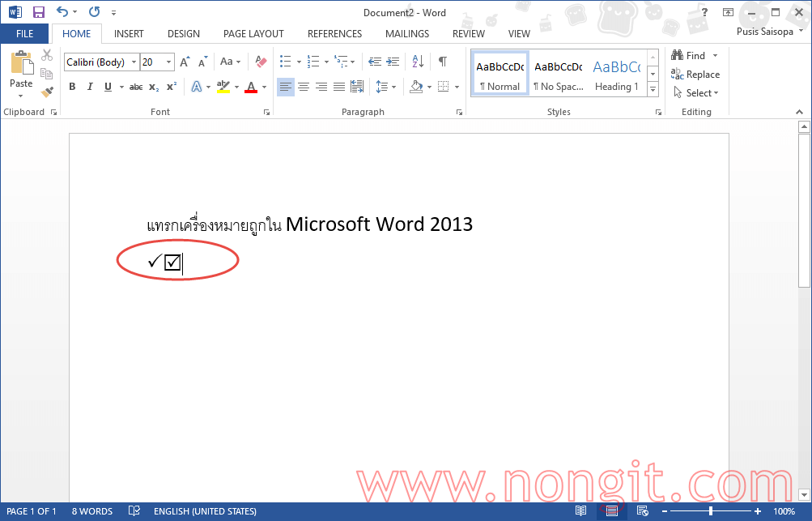
Task: Switch to the DESIGN tab
Action: [x=183, y=34]
